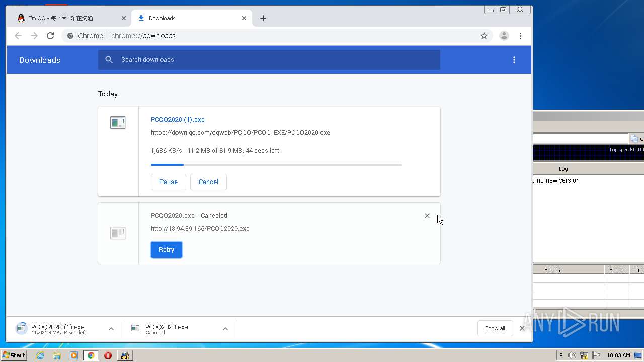
Task: Click the download speed status text
Action: coord(215,151)
